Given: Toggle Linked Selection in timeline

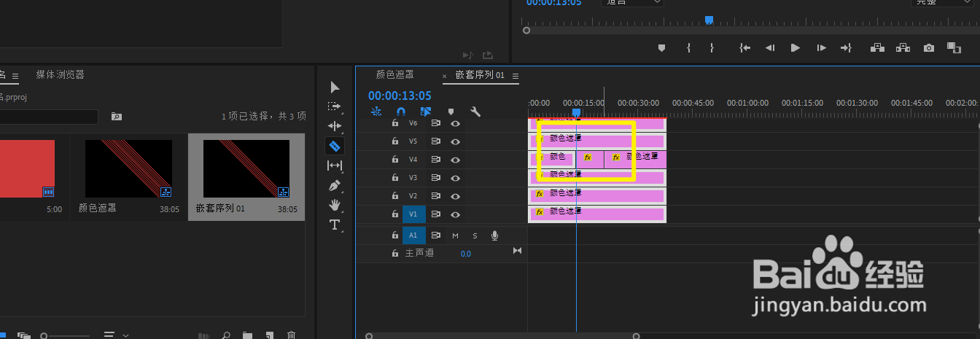Looking at the screenshot, I should 426,112.
